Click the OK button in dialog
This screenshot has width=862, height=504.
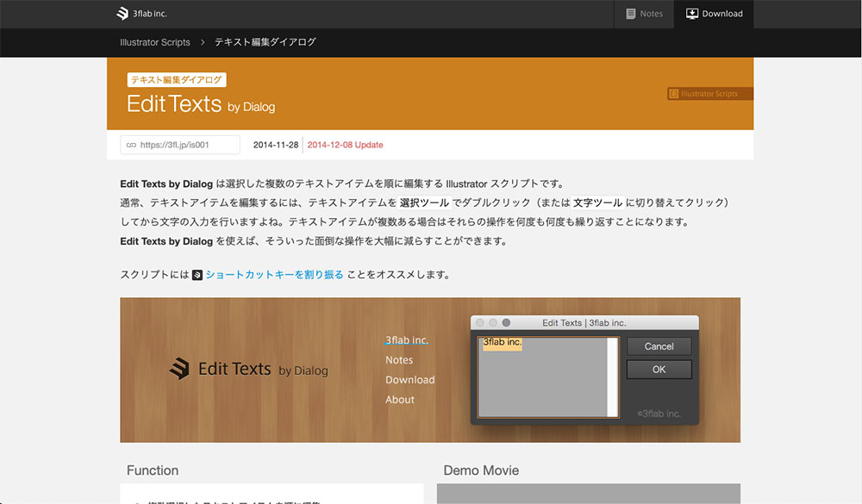(659, 370)
